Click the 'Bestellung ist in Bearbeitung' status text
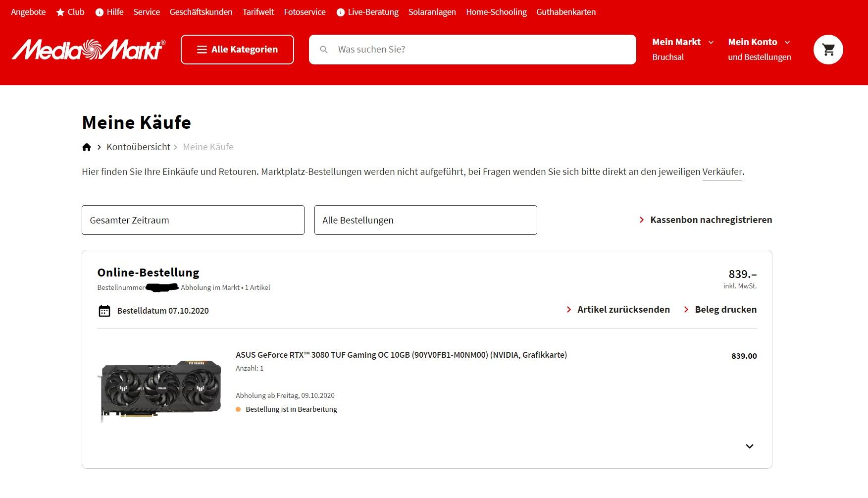The image size is (868, 498). coord(291,409)
